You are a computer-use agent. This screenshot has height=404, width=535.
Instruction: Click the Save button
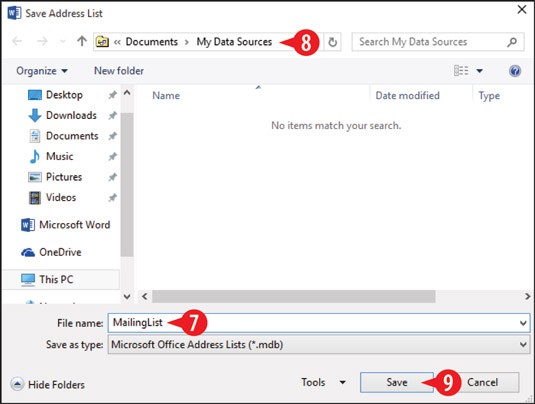pyautogui.click(x=397, y=382)
